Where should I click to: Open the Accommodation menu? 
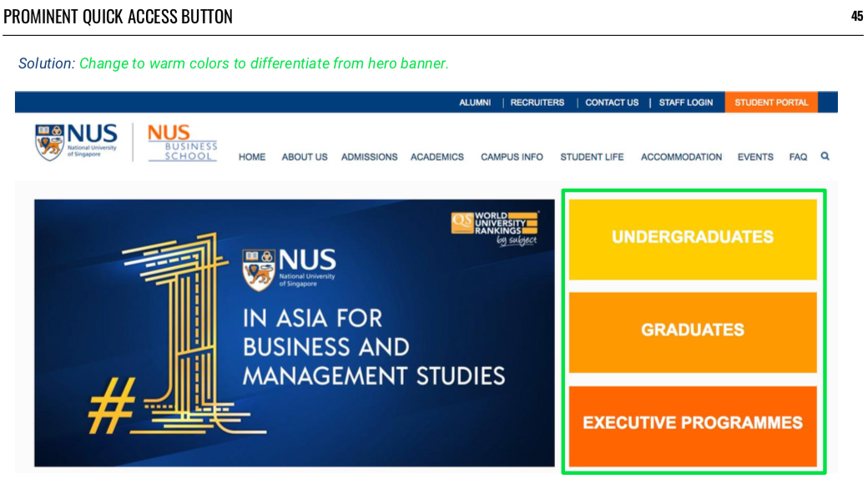[x=681, y=157]
